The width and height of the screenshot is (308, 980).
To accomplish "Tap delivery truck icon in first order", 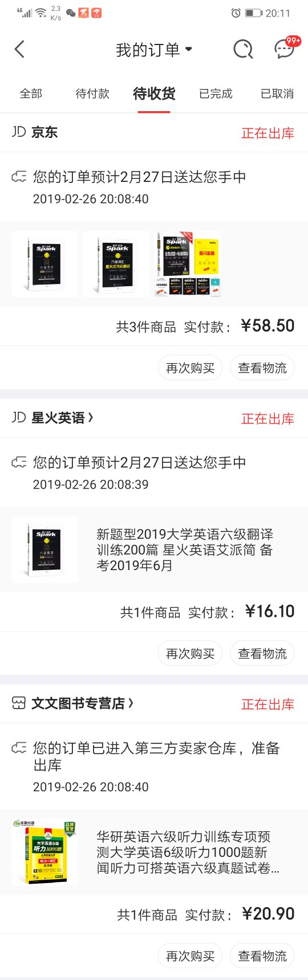I will 19,177.
